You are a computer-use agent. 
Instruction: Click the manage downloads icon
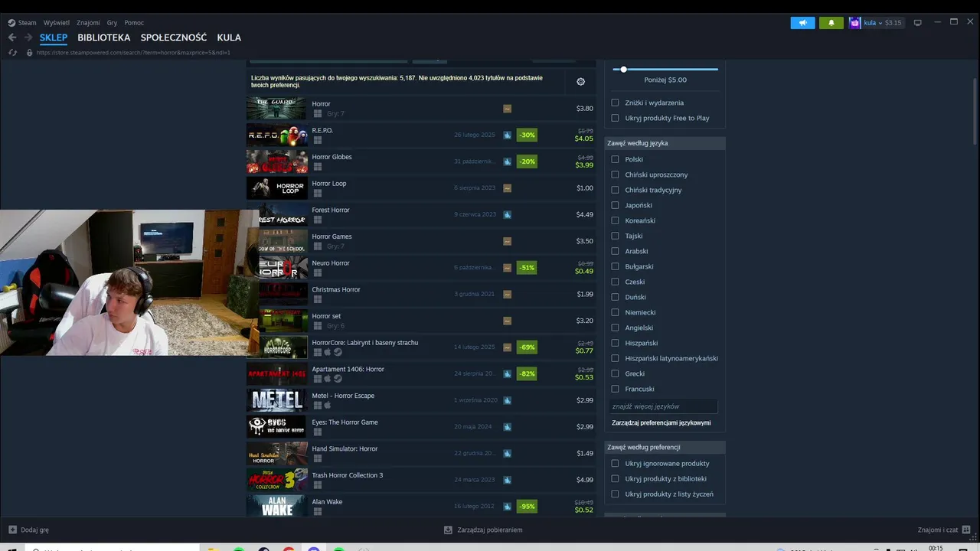tap(448, 530)
